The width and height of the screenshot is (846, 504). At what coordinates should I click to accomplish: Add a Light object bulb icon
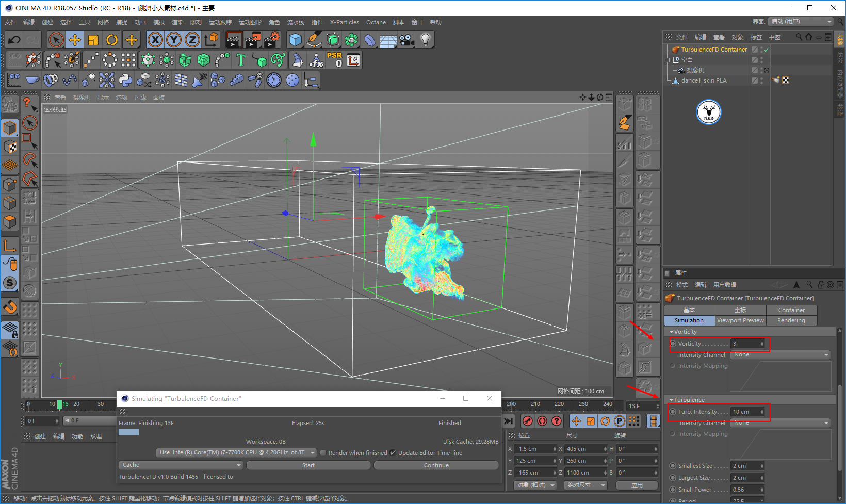click(x=426, y=40)
